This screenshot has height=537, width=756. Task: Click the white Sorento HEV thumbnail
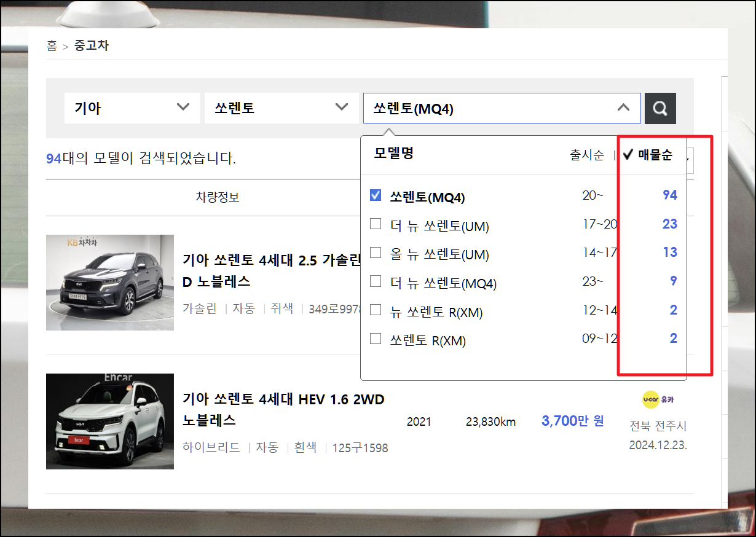[110, 421]
